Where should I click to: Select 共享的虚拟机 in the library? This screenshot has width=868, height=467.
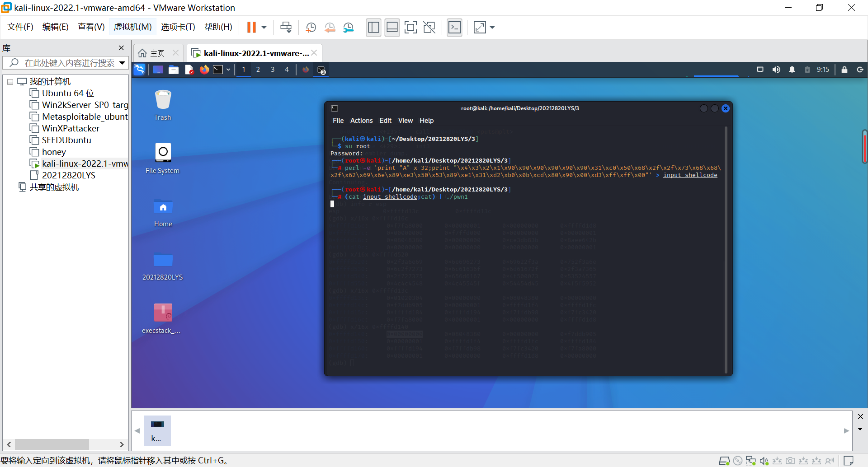tap(48, 187)
